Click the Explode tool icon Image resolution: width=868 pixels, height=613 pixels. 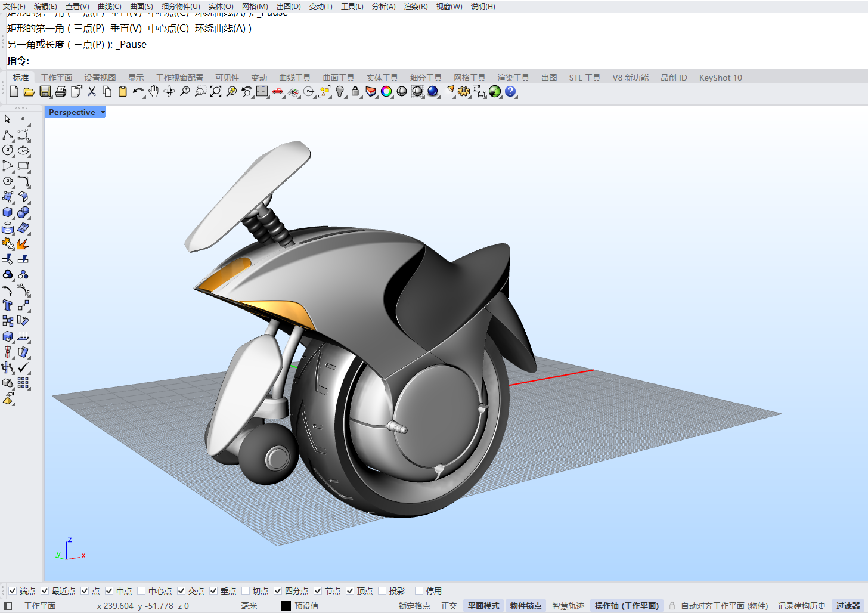[x=23, y=243]
